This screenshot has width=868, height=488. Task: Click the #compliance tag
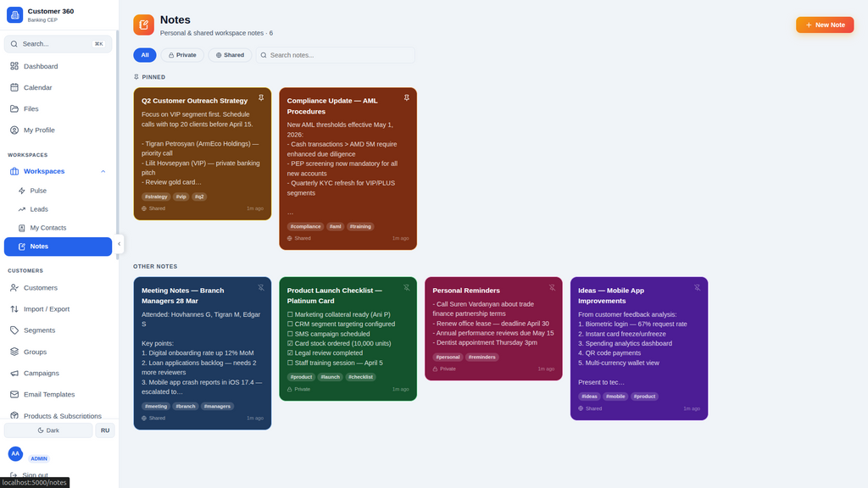(x=305, y=227)
